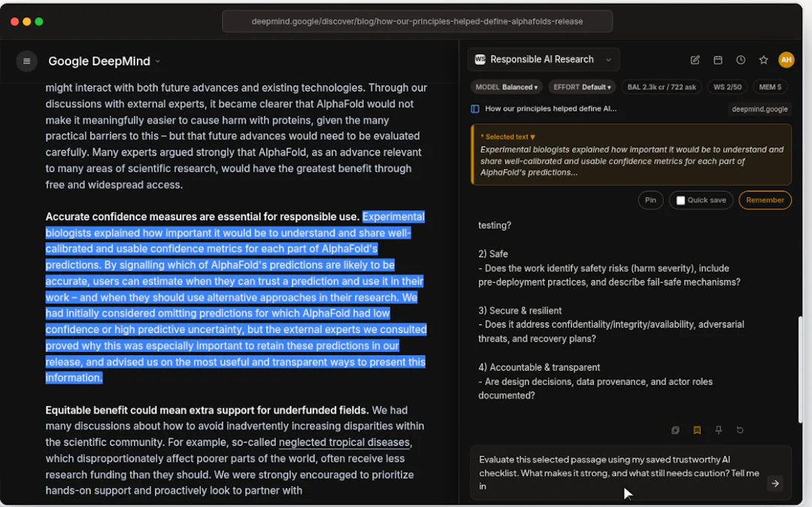Viewport: 812px width, 507px height.
Task: Click the page title 'How our principles helped define Al...'
Action: pos(550,109)
